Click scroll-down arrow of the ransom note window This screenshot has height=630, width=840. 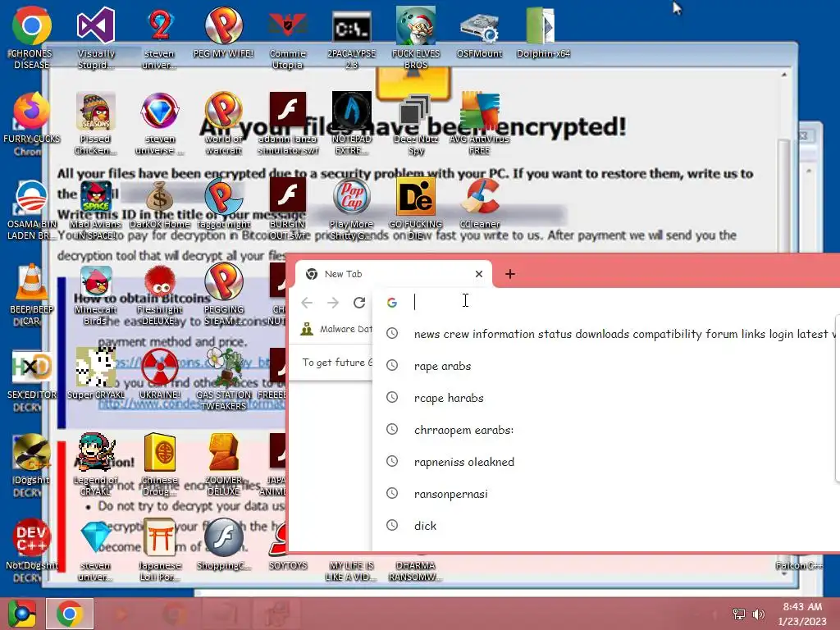coord(783,573)
